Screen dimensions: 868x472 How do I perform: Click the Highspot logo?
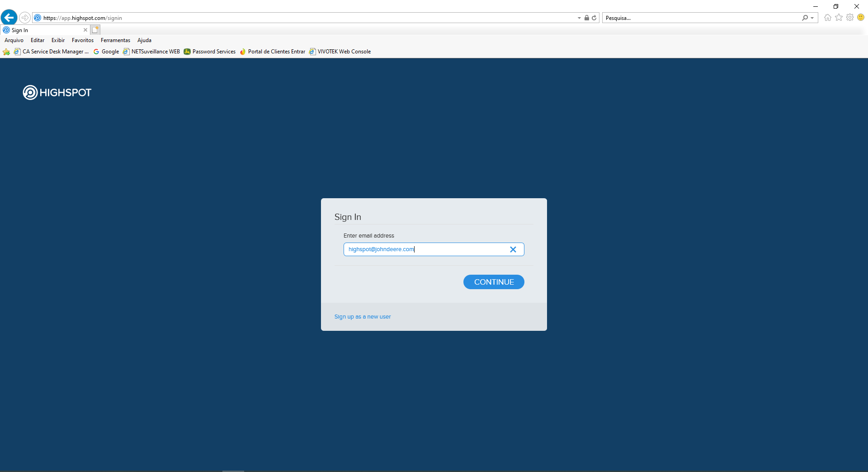click(x=57, y=92)
